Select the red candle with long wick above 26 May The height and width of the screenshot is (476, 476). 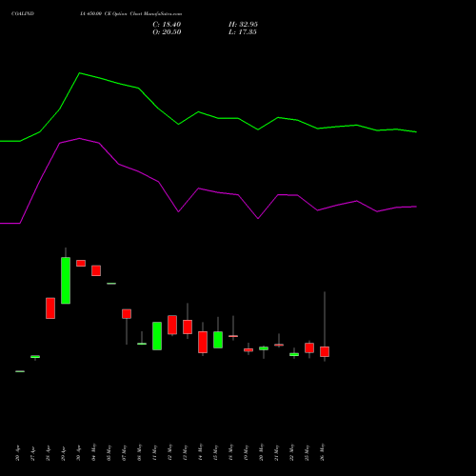[325, 351]
